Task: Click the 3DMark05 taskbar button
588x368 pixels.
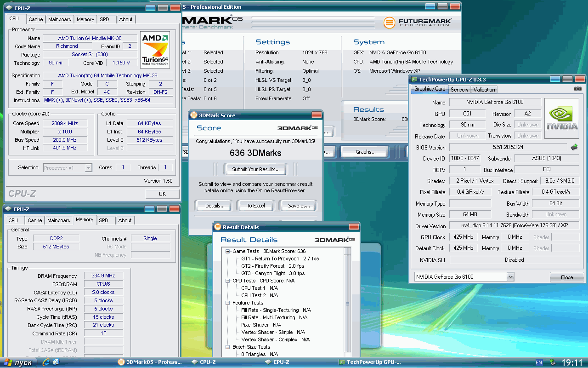Action: coord(149,362)
